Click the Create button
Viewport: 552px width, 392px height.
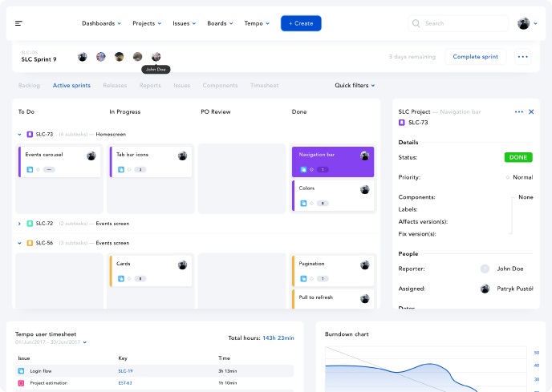(x=301, y=23)
